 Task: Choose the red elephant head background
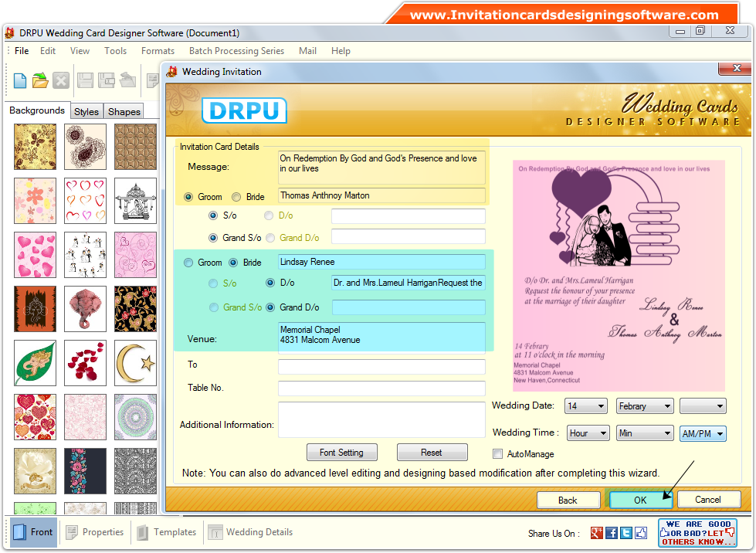(x=86, y=309)
